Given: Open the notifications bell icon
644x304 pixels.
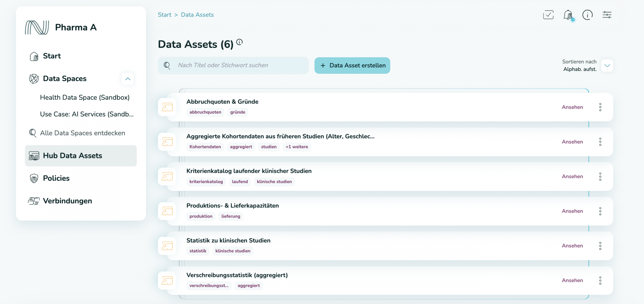Looking at the screenshot, I should coord(568,15).
